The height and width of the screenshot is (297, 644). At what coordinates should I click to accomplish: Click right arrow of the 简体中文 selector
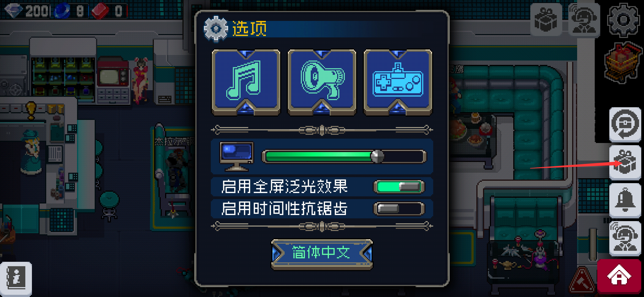pyautogui.click(x=367, y=254)
